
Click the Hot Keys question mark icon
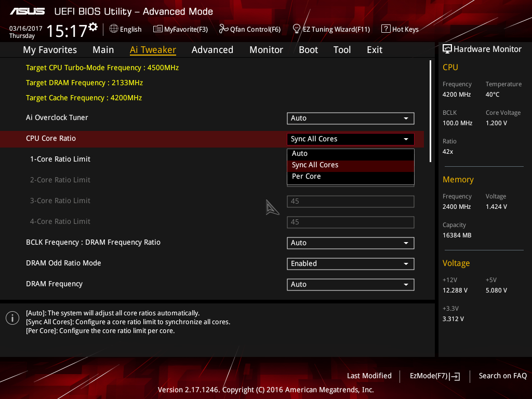386,29
